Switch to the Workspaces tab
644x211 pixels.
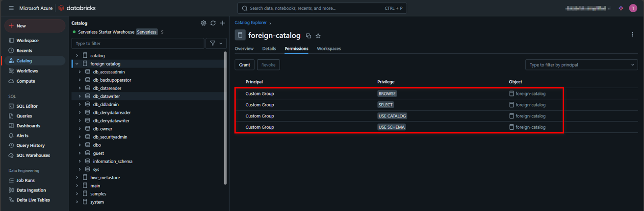point(329,48)
